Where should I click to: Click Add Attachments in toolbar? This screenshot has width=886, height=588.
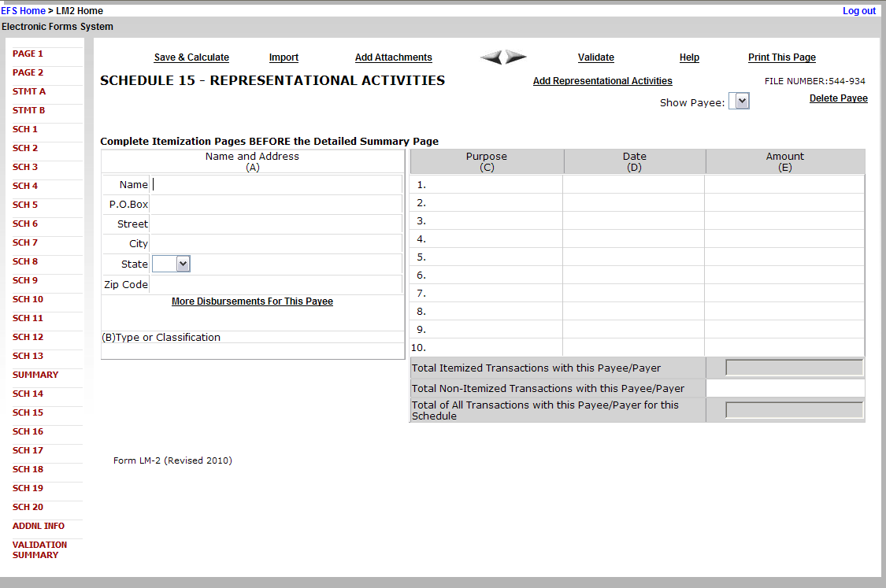click(393, 57)
